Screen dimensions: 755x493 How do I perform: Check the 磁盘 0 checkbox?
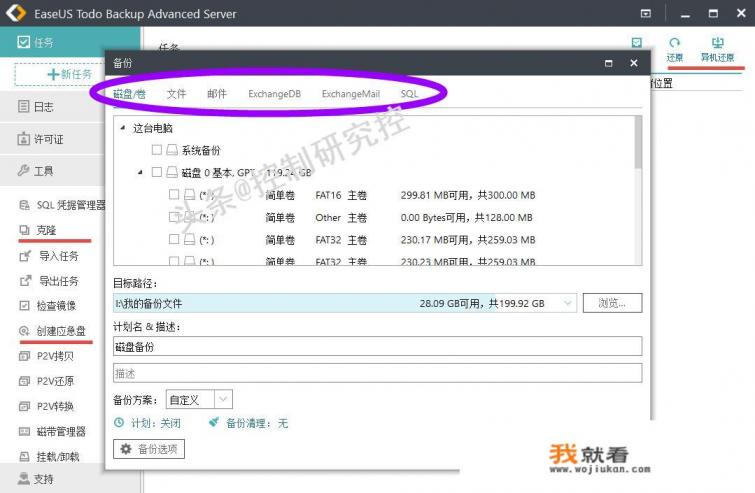point(156,172)
